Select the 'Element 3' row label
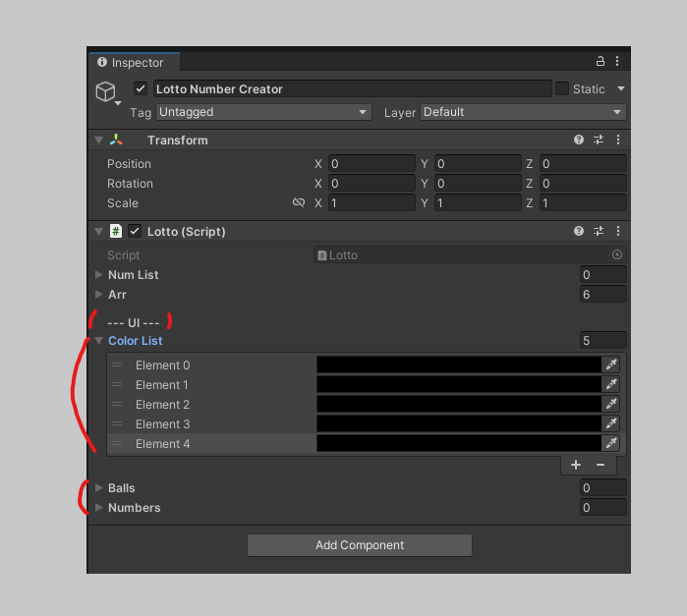This screenshot has height=616, width=687. point(162,424)
